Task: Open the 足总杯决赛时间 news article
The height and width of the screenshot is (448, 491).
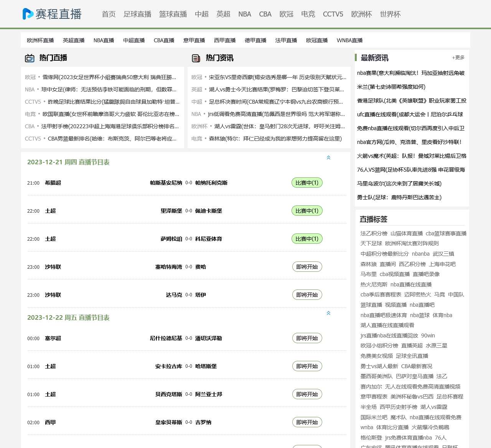Action: coord(276,102)
